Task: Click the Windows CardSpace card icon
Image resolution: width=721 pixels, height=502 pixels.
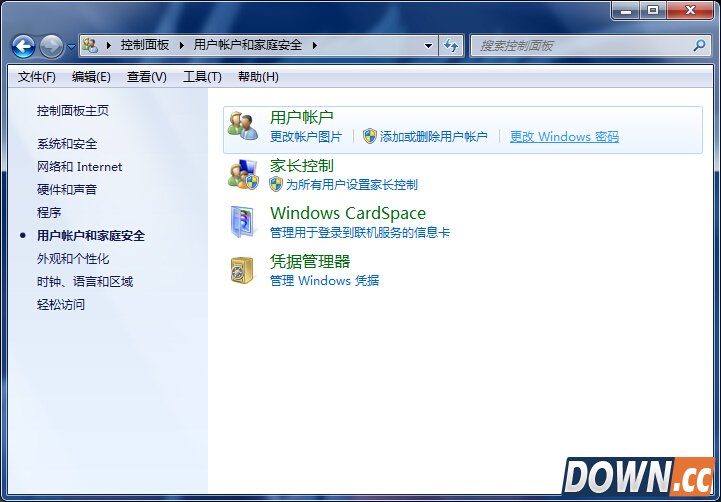Action: pos(242,222)
